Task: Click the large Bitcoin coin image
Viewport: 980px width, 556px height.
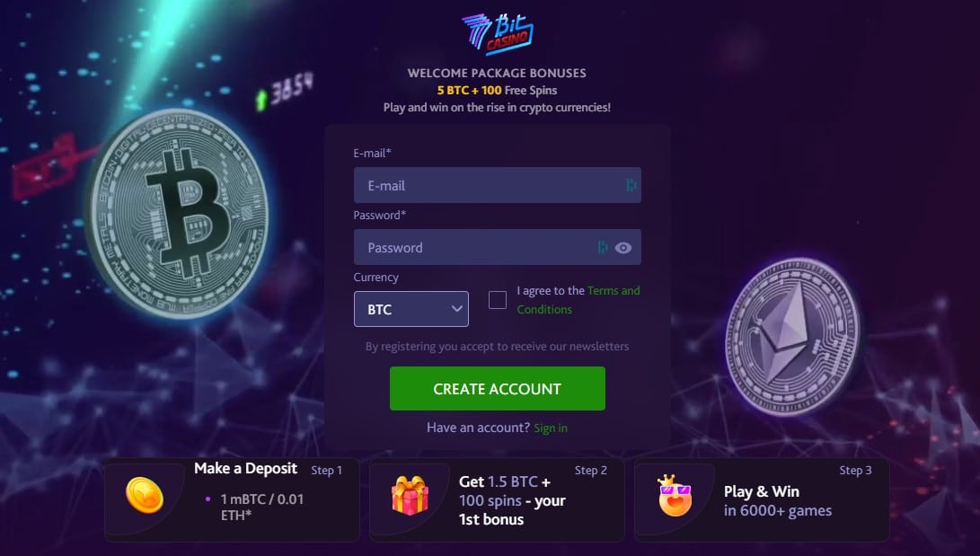Action: (x=178, y=214)
